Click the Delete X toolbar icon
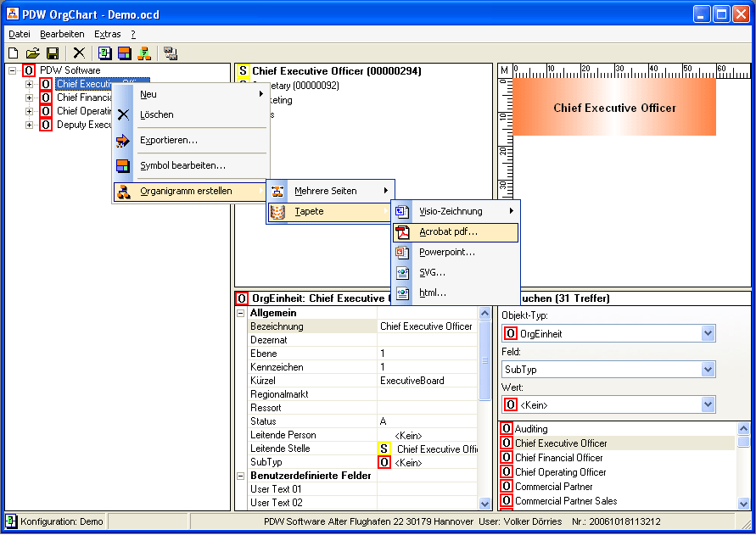 (79, 53)
